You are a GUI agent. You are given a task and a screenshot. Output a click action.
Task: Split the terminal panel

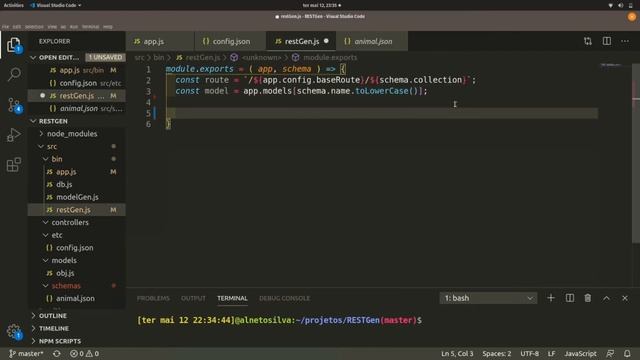[570, 298]
